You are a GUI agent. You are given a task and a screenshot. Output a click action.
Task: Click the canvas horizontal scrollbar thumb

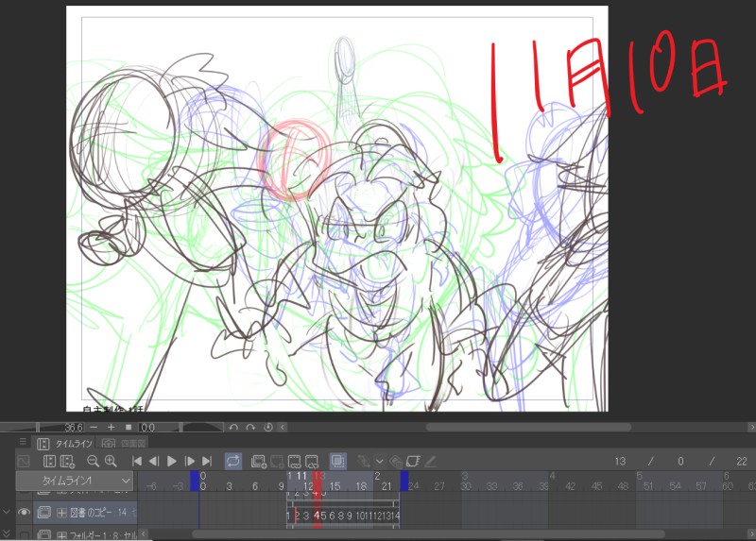pos(528,427)
